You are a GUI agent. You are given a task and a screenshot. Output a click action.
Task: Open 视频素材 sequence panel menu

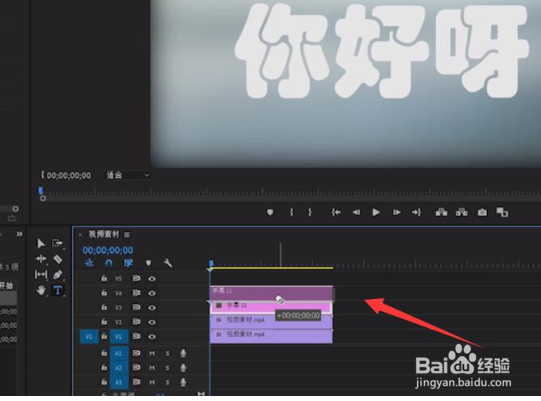(127, 235)
